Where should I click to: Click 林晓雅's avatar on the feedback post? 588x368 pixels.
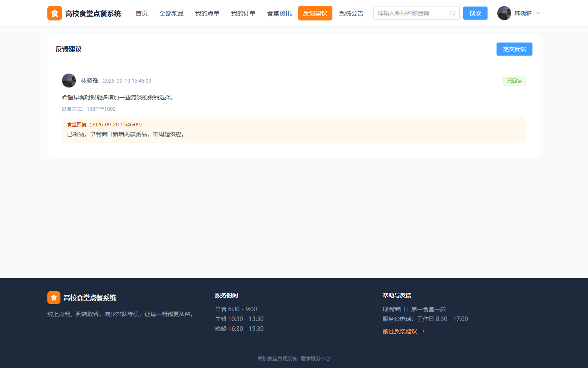coord(69,81)
